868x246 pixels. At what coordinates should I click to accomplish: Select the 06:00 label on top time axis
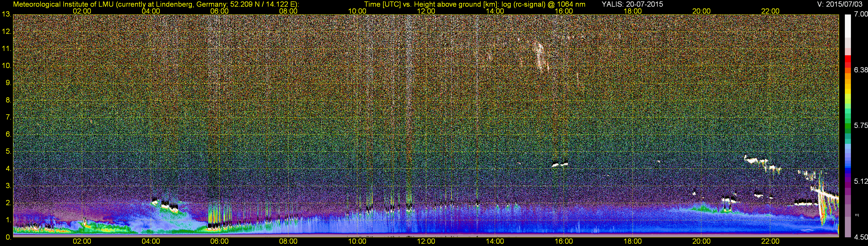point(219,11)
